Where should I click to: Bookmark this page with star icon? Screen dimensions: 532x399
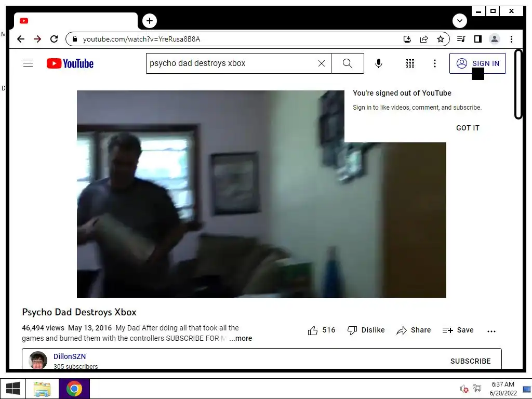click(441, 39)
